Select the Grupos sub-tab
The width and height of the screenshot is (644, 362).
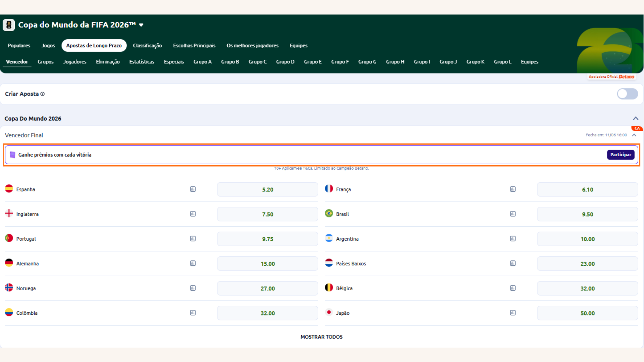click(46, 62)
